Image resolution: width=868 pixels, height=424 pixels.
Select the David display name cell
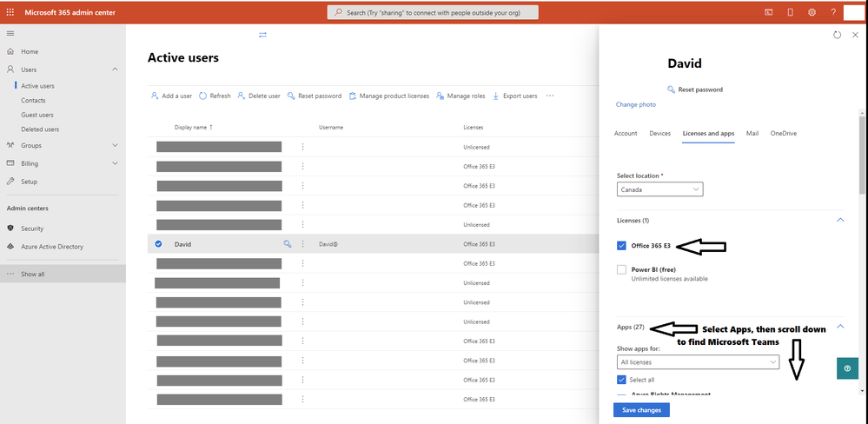point(182,243)
